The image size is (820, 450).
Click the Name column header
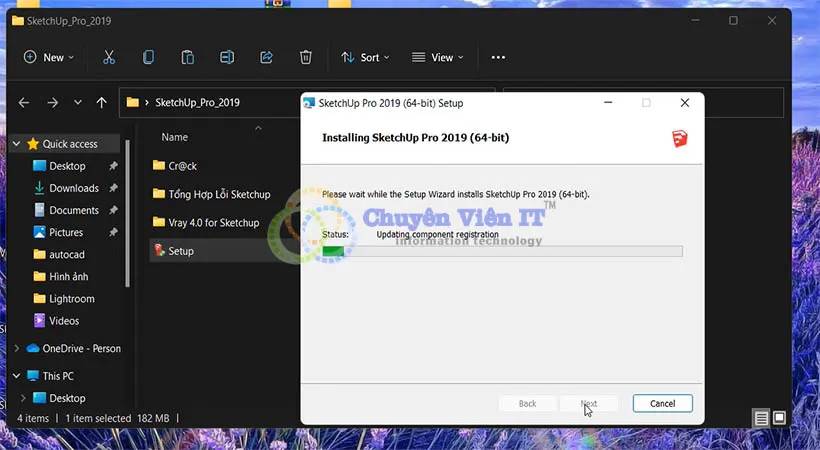coord(175,137)
